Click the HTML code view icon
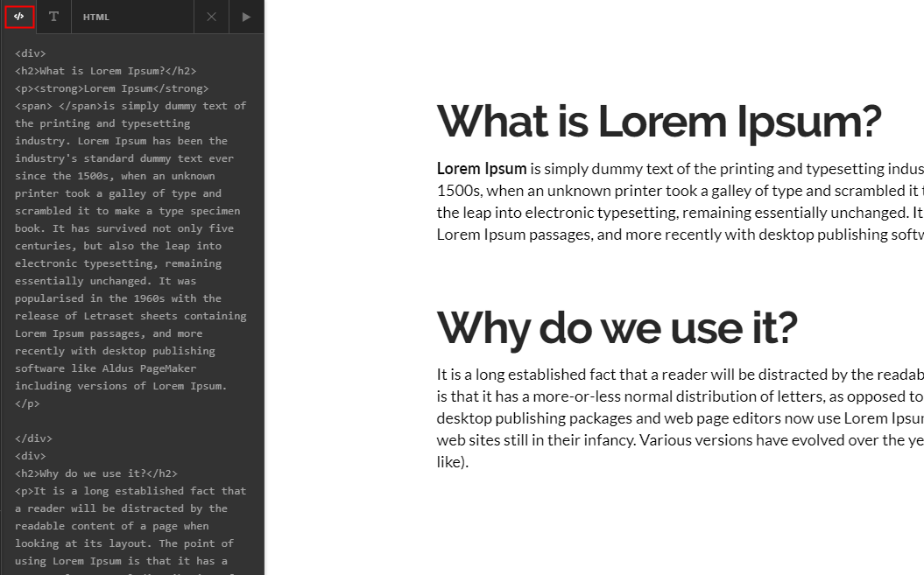 (x=19, y=17)
